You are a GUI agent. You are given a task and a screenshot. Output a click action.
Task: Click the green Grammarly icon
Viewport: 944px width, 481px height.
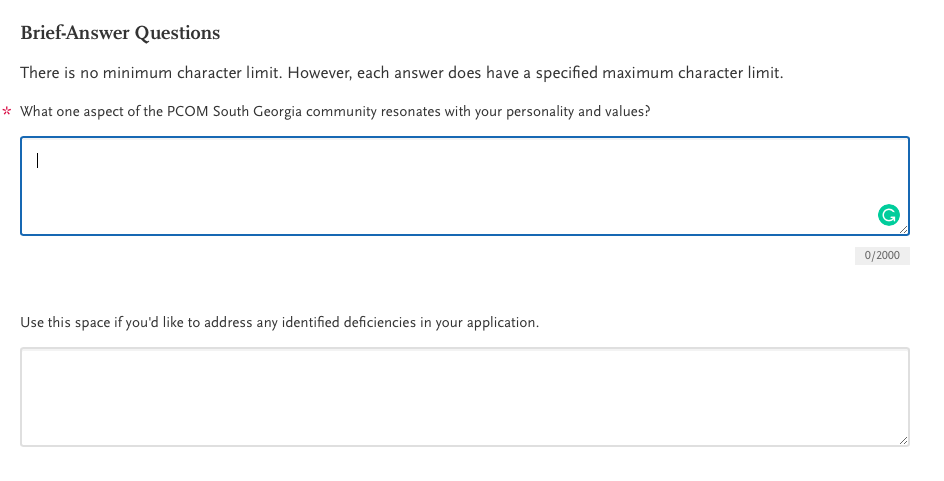pyautogui.click(x=888, y=214)
